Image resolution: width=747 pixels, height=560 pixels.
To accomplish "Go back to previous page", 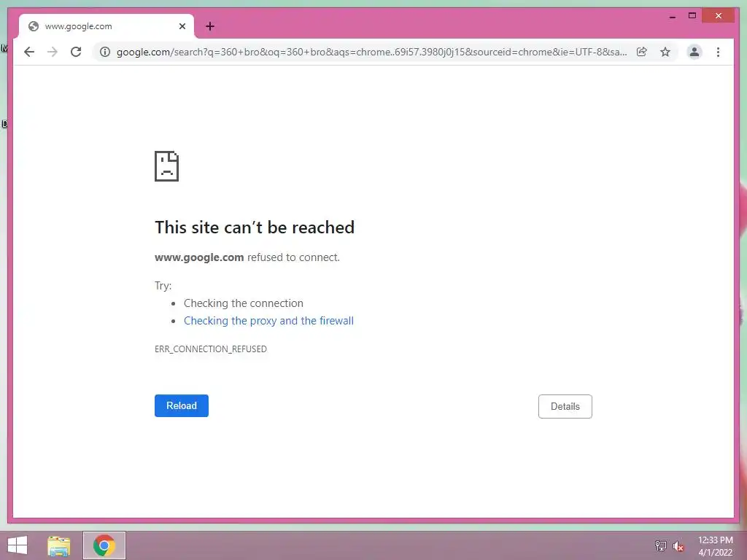I will click(x=29, y=52).
